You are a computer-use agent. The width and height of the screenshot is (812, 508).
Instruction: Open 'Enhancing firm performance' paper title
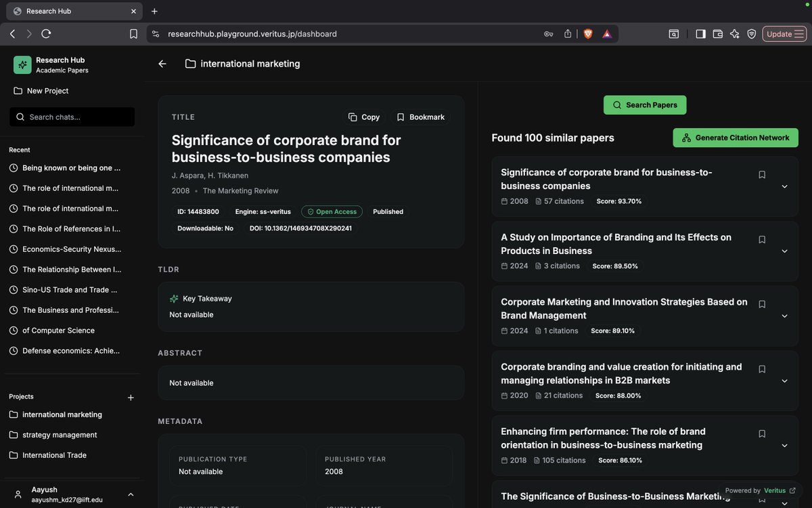(x=603, y=438)
